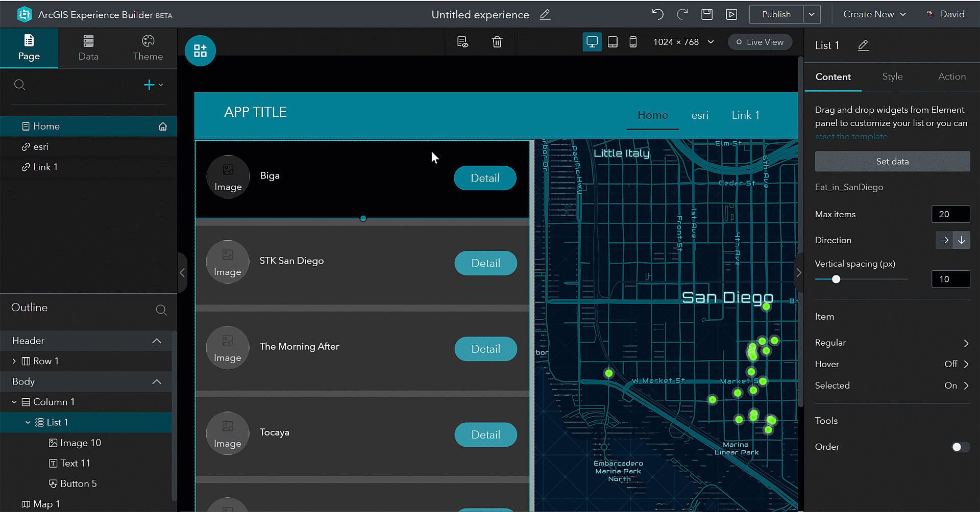Select the Link 1 page in list
Viewport: 980px width, 512px height.
88,167
